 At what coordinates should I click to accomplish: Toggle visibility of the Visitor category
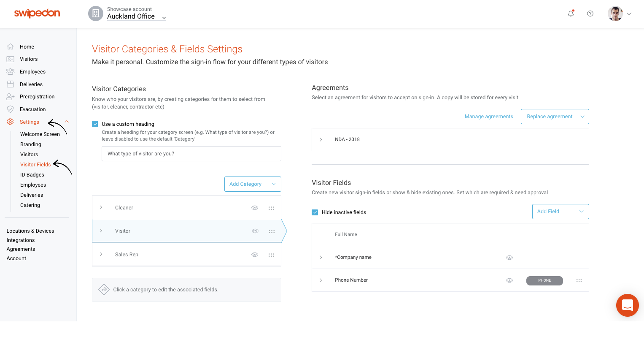(255, 231)
